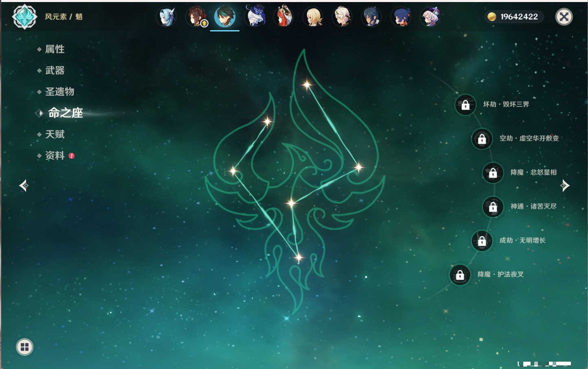Image resolution: width=588 pixels, height=369 pixels.
Task: Pick the brown-haired avatar with upgrade arrow
Action: pos(196,17)
